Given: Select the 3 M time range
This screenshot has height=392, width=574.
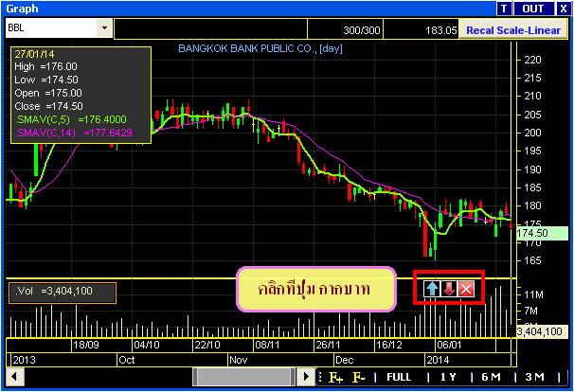Looking at the screenshot, I should pos(535,377).
